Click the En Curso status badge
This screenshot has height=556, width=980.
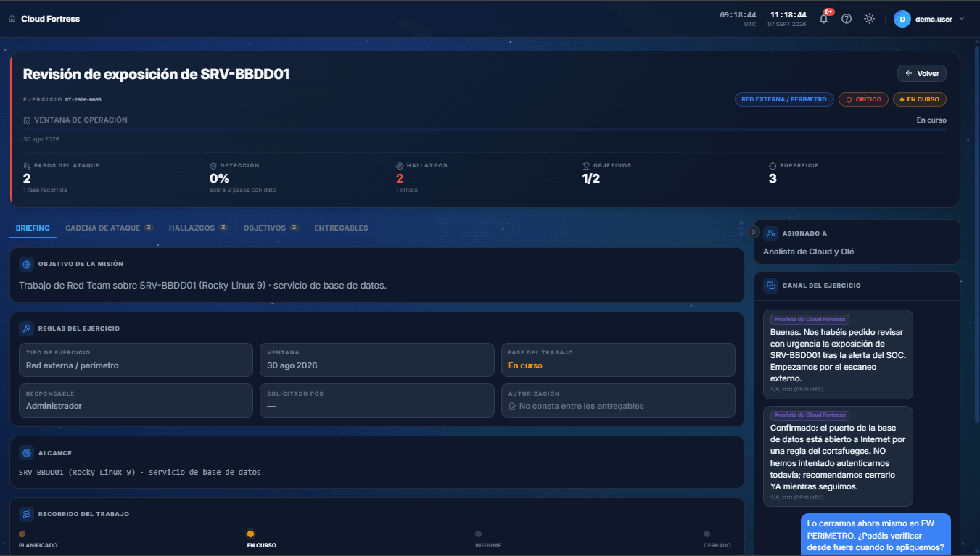tap(920, 99)
